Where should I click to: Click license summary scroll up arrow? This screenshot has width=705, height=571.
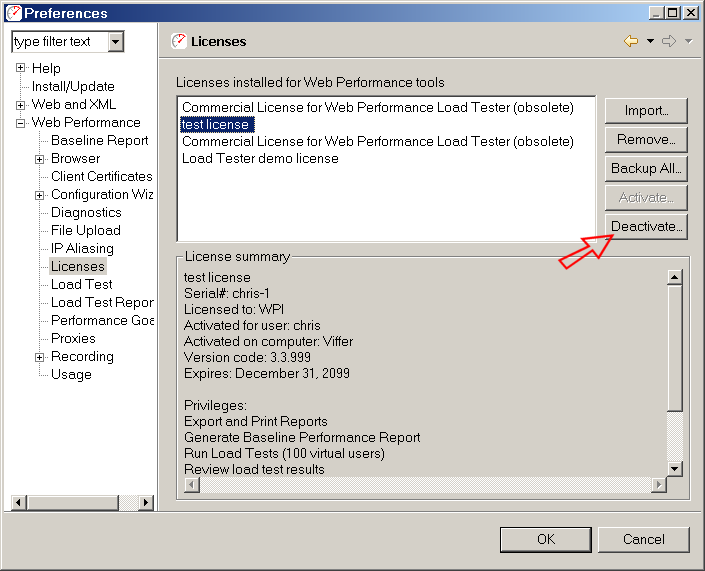point(674,277)
